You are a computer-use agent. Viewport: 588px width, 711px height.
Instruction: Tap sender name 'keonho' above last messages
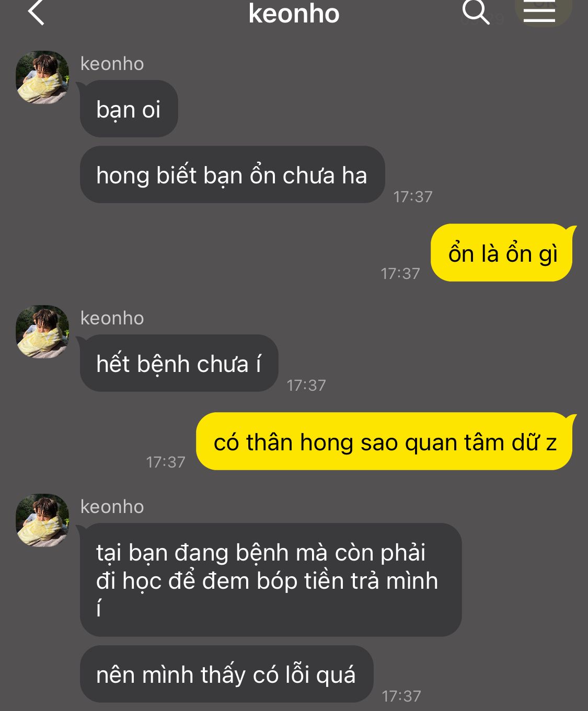click(112, 507)
